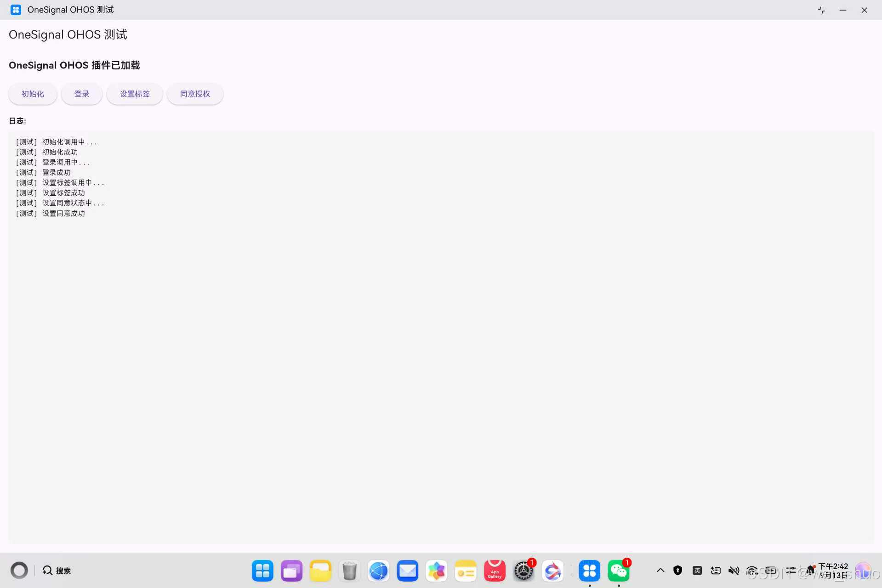This screenshot has width=882, height=588.
Task: Switch to the running OneSignal test app icon
Action: point(589,571)
